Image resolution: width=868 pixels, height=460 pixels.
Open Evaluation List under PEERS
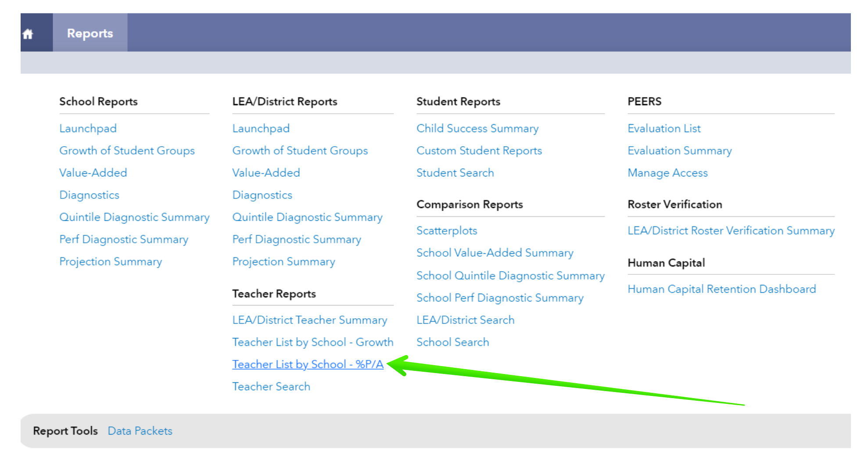click(664, 129)
